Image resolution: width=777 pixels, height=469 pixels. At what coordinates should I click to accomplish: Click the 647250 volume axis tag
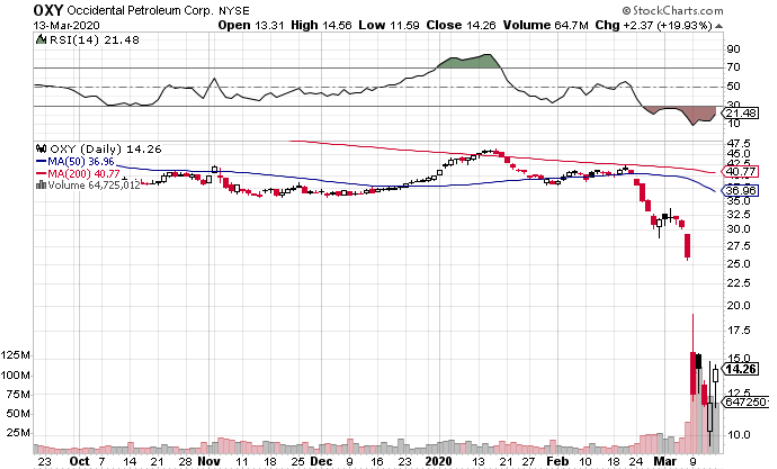click(x=746, y=402)
